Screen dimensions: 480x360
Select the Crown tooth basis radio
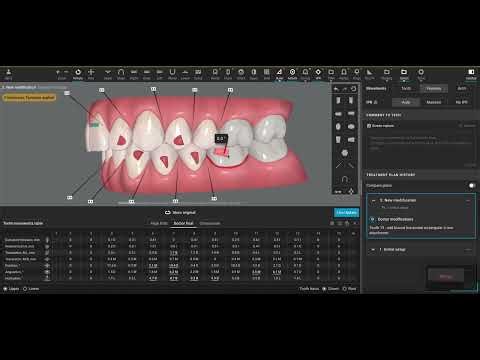(x=324, y=289)
